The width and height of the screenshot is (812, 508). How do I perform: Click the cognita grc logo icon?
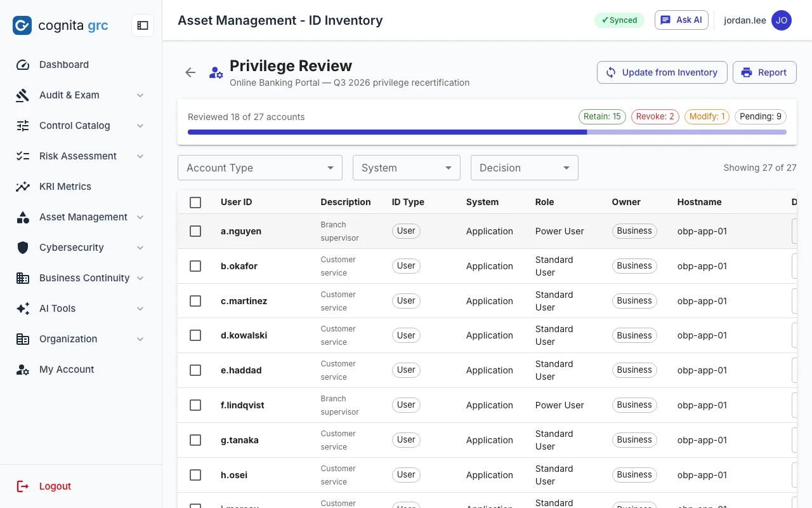point(22,25)
